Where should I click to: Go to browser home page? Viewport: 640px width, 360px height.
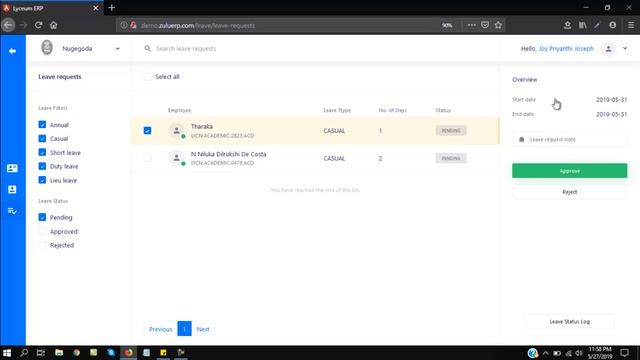click(x=53, y=25)
